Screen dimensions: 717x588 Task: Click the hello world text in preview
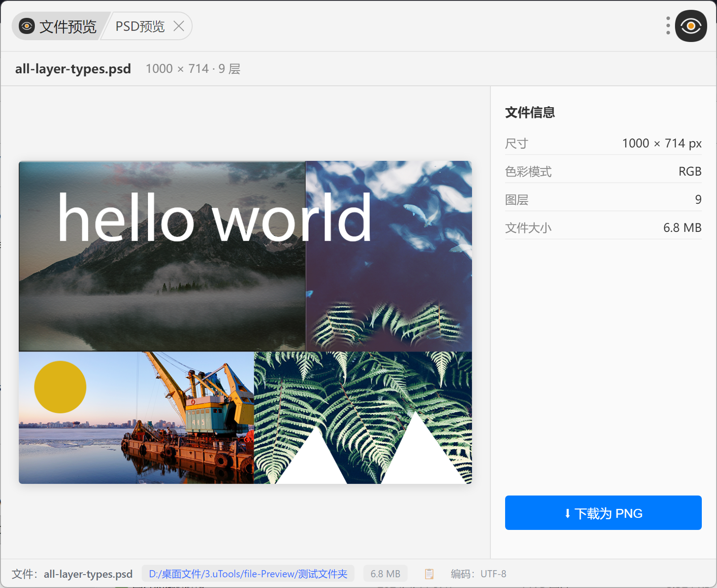[x=215, y=218]
